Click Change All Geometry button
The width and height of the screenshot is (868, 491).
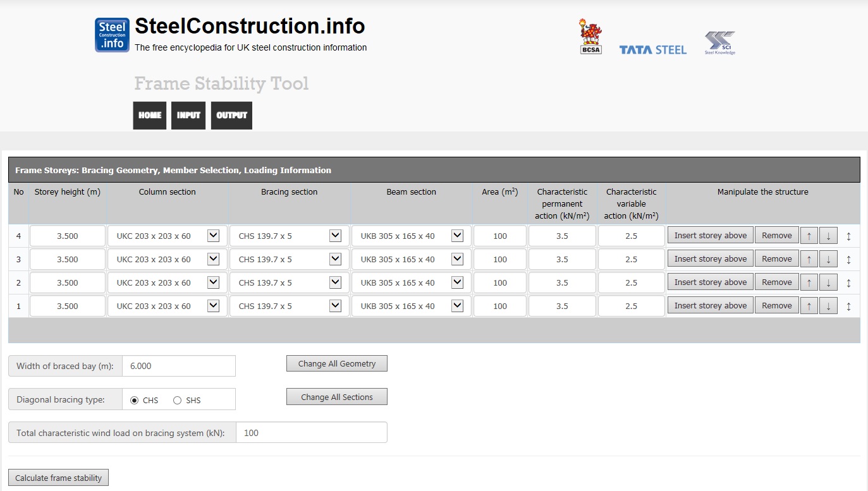tap(336, 363)
